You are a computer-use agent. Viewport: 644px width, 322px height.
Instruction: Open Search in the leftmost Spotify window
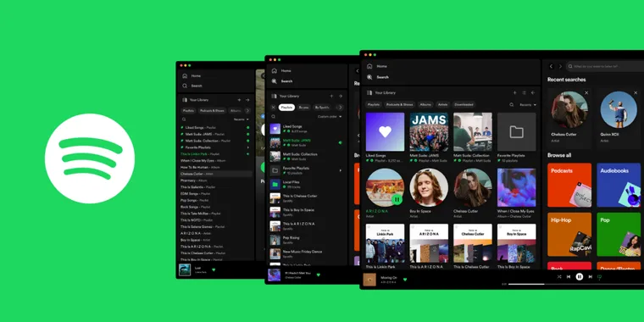(192, 86)
